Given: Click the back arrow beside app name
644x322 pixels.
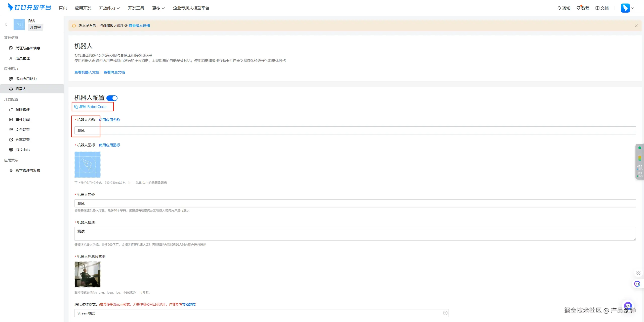Looking at the screenshot, I should (6, 24).
